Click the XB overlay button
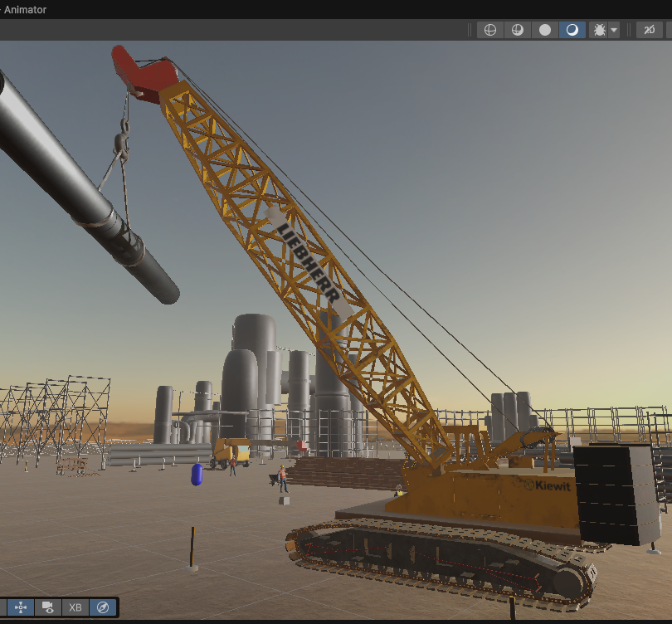This screenshot has height=624, width=672. (x=75, y=607)
